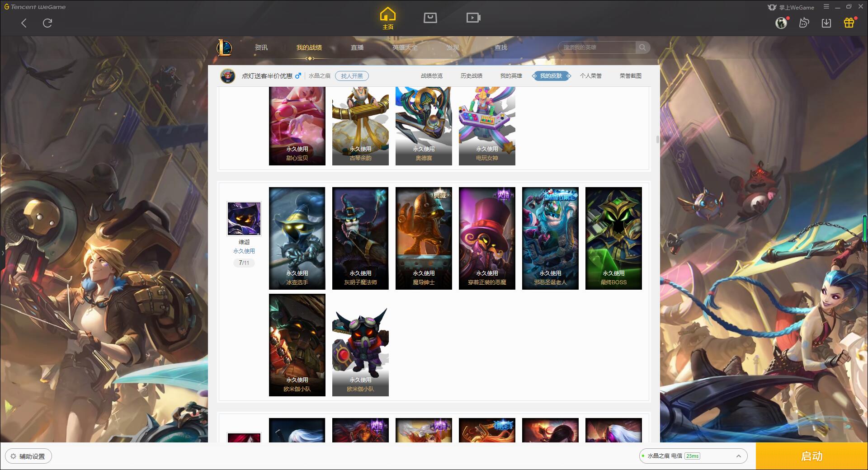This screenshot has height=470, width=868.
Task: Click the 水晶之痕 server text beside name
Action: click(320, 76)
